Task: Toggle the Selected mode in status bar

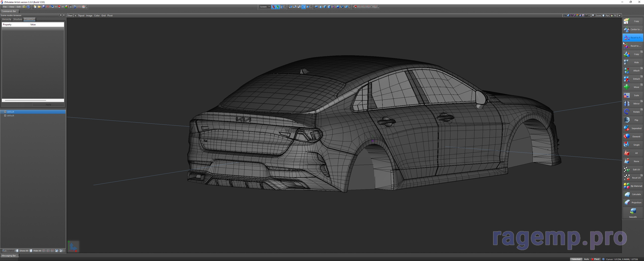Action: [576, 259]
